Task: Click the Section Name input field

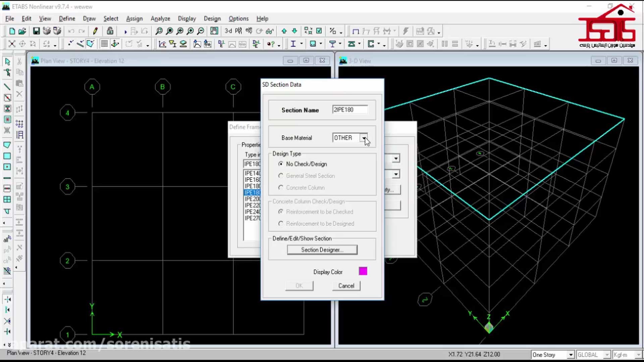Action: tap(350, 110)
